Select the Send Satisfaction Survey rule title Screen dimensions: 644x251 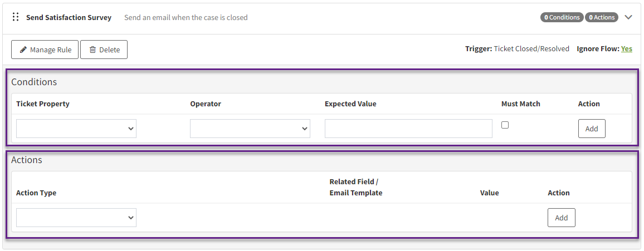click(x=69, y=18)
